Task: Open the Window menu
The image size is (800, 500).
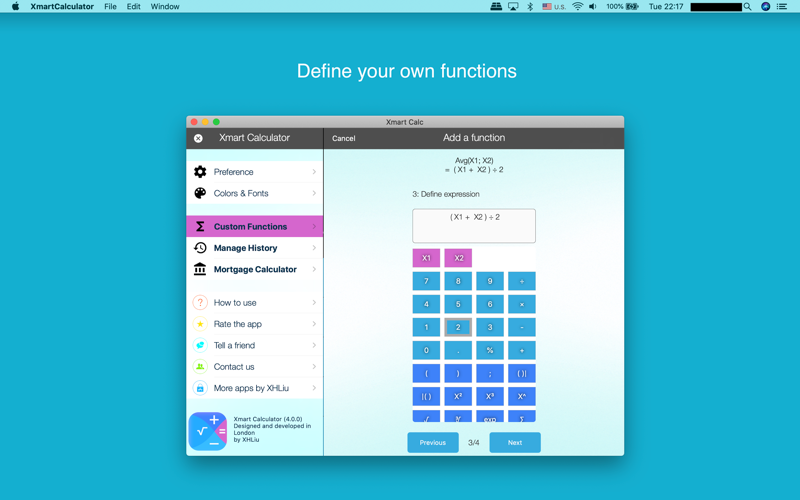Action: click(165, 7)
